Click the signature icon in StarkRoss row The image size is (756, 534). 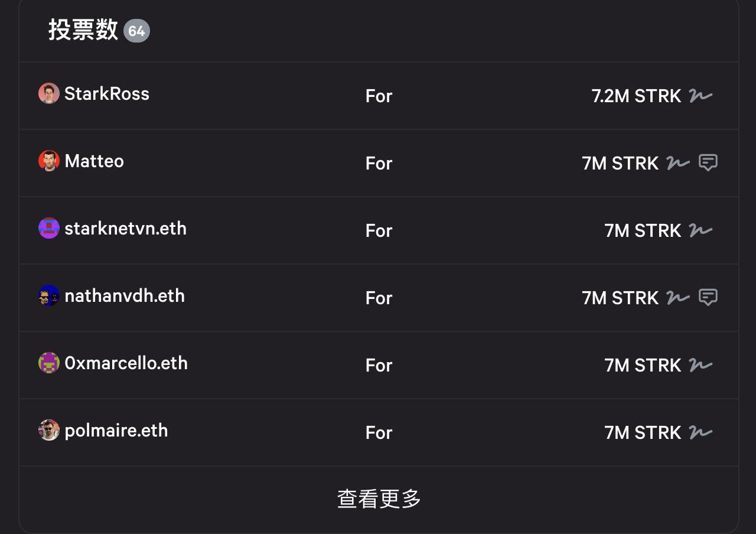tap(700, 96)
